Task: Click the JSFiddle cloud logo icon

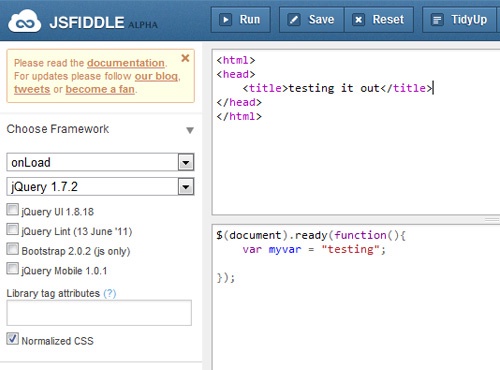Action: click(25, 21)
